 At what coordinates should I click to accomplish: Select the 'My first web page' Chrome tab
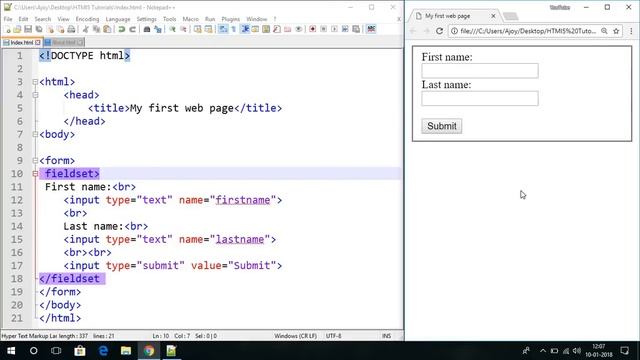click(x=453, y=16)
